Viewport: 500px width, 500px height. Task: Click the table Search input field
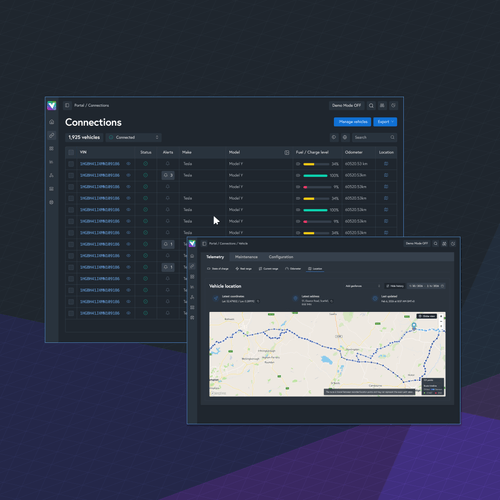click(x=375, y=137)
